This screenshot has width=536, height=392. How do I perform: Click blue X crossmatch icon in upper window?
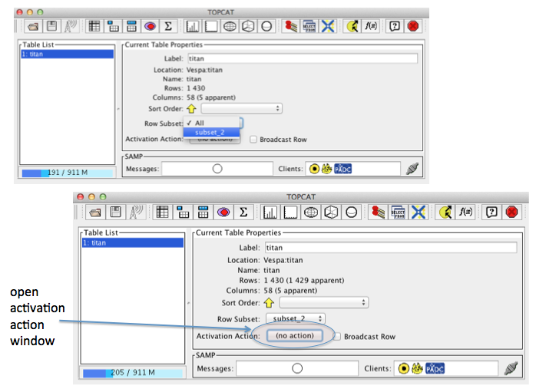(328, 26)
